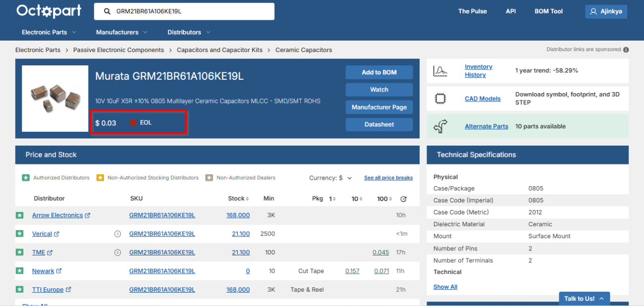Click the external link icon after TME

(x=50, y=253)
